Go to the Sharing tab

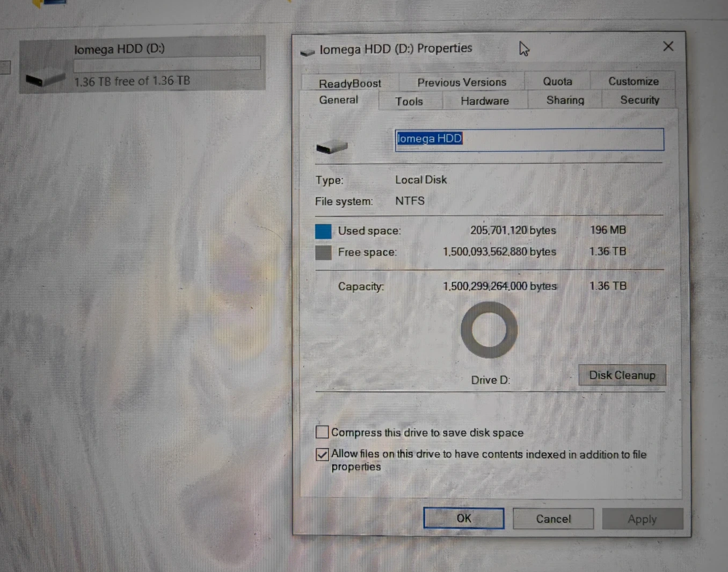coord(565,100)
